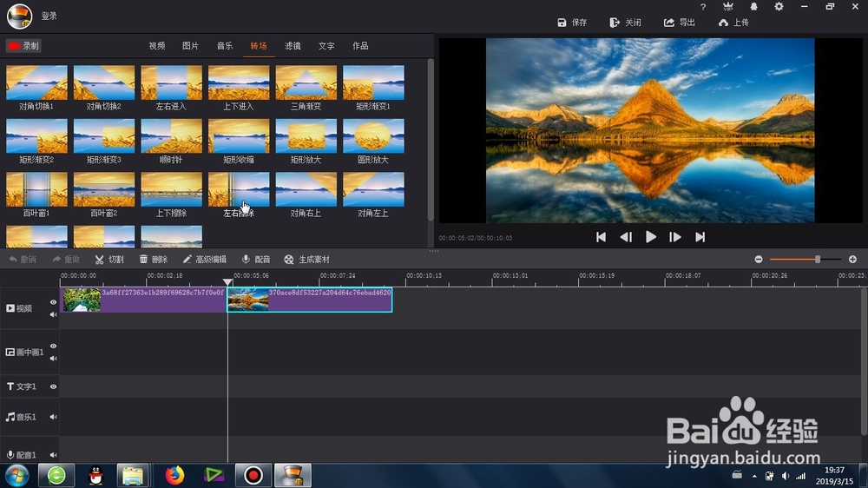Select the 上下擦除 transition
The height and width of the screenshot is (488, 868).
172,195
